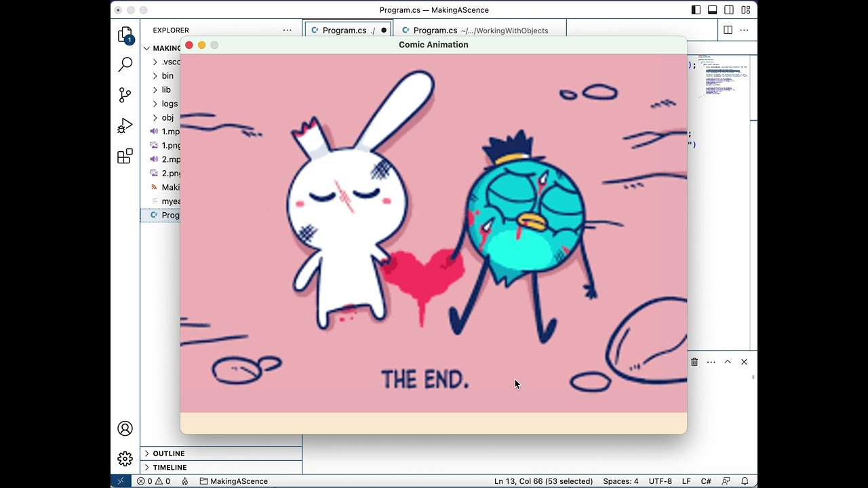Click the Comic Animation window title

coord(433,45)
